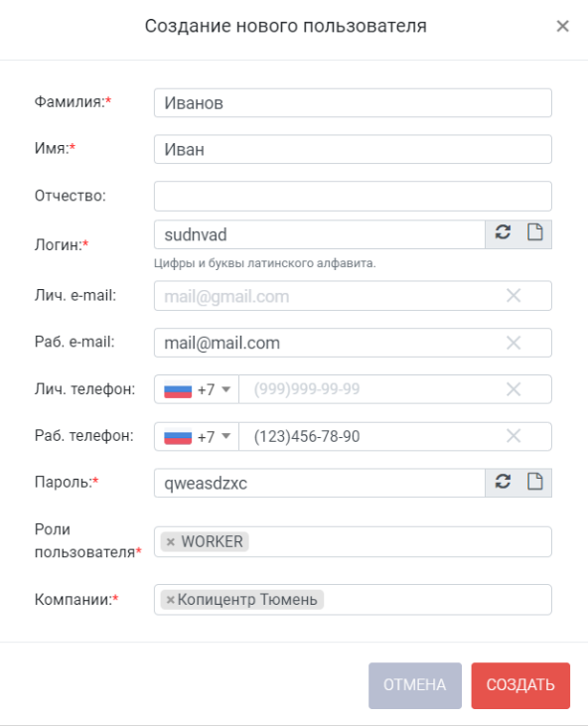Focus the empty Отчество field

click(353, 196)
